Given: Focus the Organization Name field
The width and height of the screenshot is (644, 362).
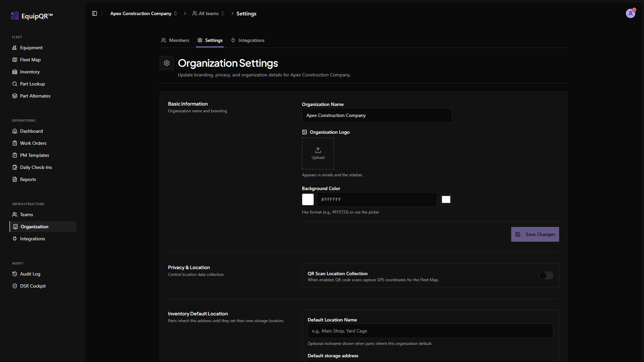Looking at the screenshot, I should click(x=377, y=115).
